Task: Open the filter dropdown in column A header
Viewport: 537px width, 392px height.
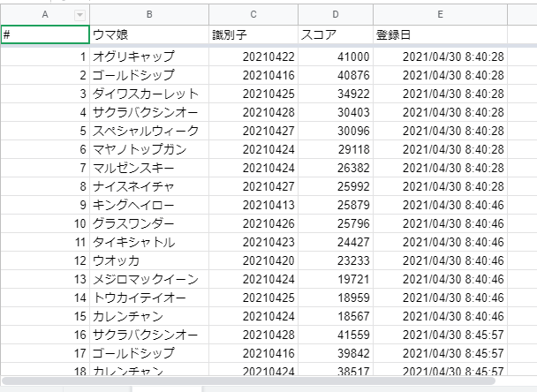Action: click(x=79, y=15)
